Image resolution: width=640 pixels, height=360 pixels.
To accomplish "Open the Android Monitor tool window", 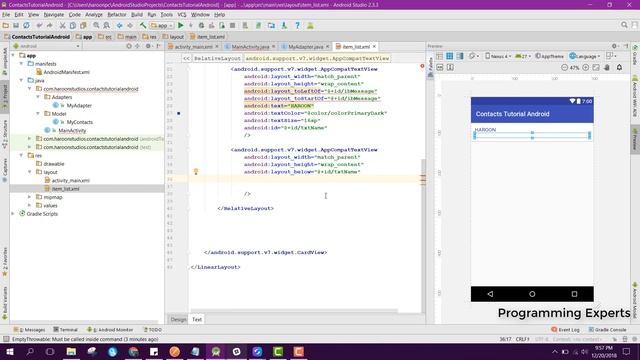I will point(110,330).
